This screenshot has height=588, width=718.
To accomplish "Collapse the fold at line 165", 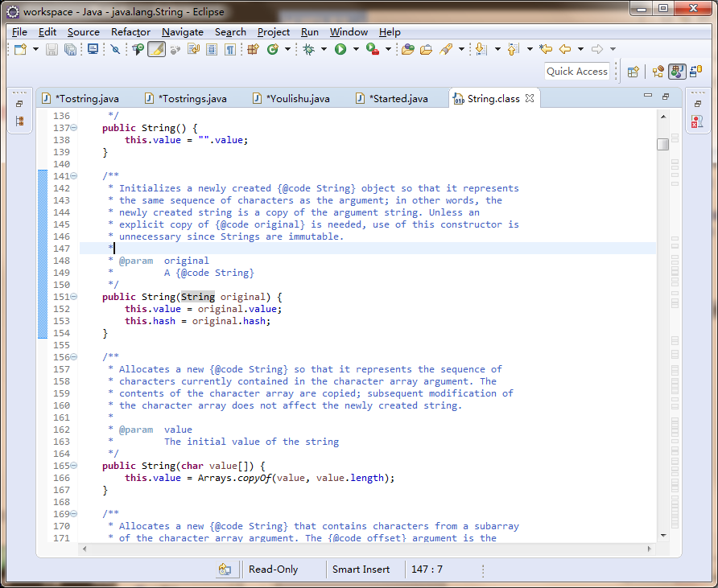I will (74, 466).
